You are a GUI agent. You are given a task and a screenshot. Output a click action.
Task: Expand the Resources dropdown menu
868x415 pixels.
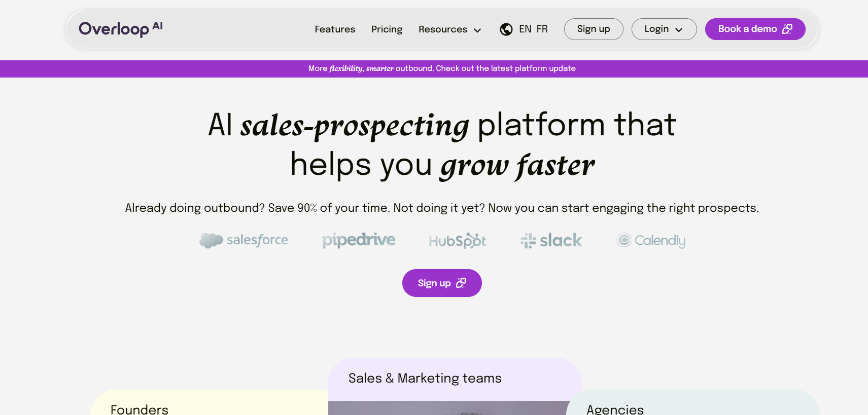(x=449, y=29)
